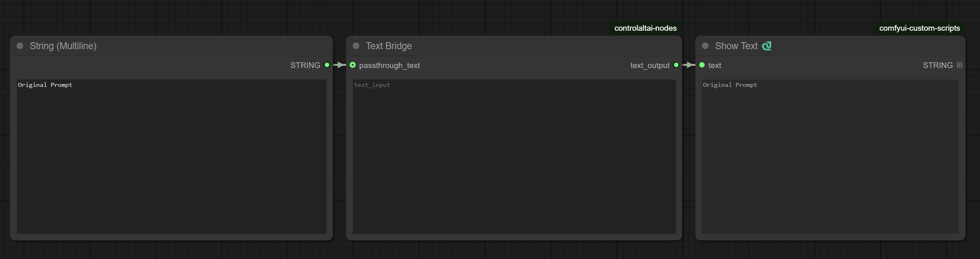Click the STRING grid output slot on Show Text
The image size is (980, 259).
pyautogui.click(x=960, y=65)
